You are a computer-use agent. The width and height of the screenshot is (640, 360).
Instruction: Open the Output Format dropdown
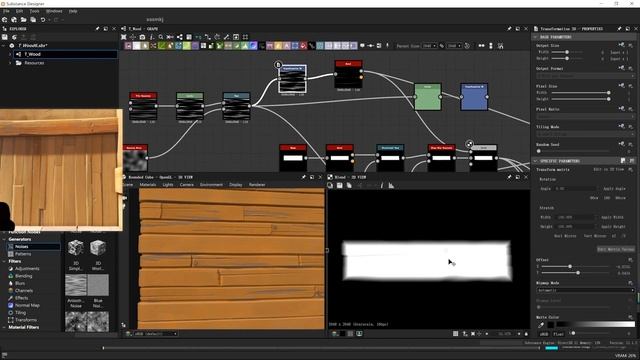click(585, 76)
